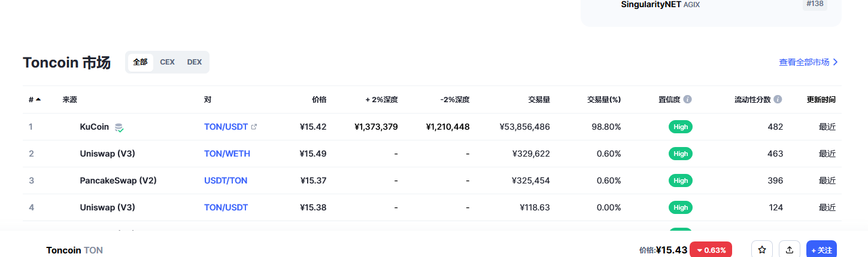Click info icon next to 置信度
The height and width of the screenshot is (257, 868).
(687, 99)
